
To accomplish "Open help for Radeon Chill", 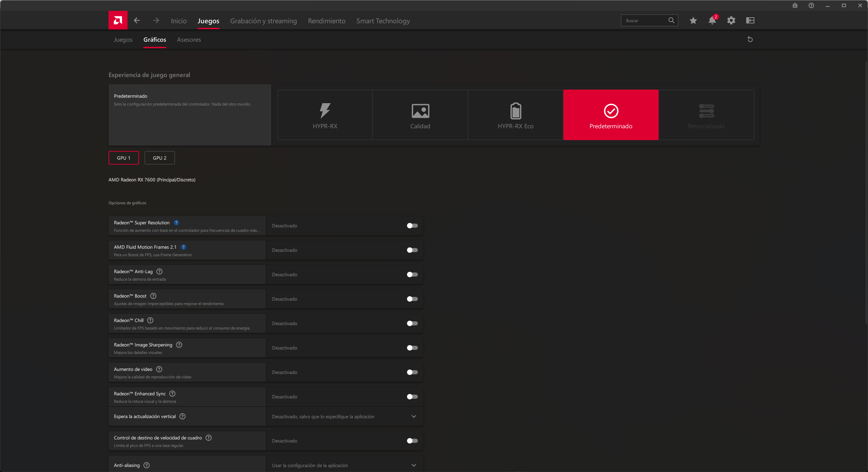I will pos(150,320).
